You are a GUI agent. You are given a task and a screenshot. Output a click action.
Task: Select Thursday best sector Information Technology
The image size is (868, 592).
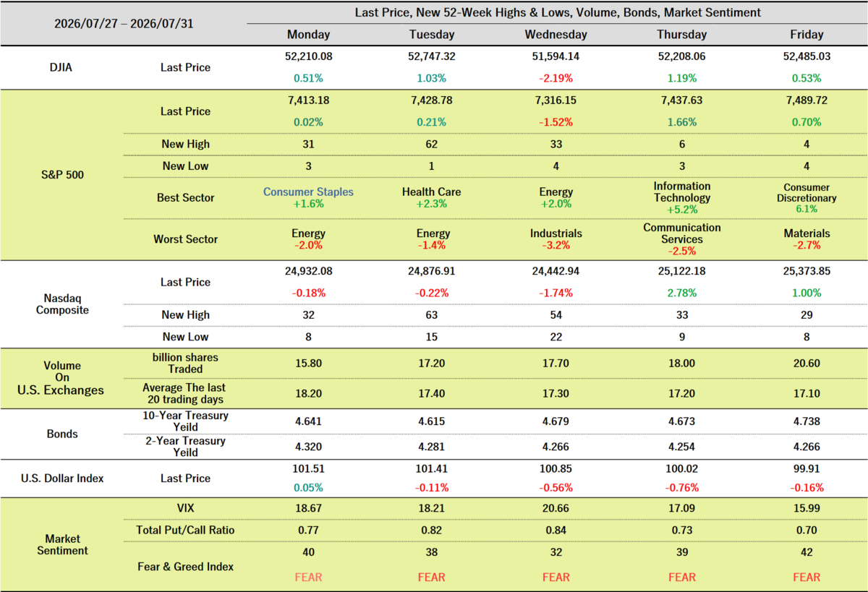681,192
